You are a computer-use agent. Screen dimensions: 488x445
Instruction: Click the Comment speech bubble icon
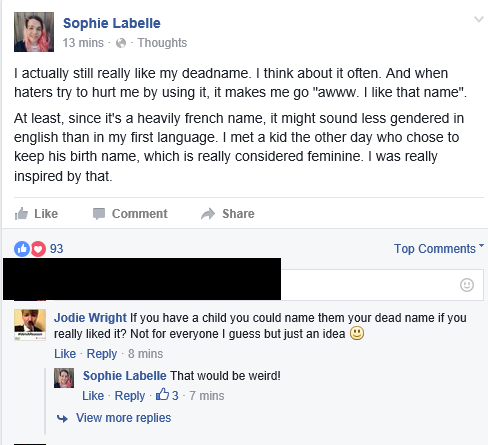(99, 214)
